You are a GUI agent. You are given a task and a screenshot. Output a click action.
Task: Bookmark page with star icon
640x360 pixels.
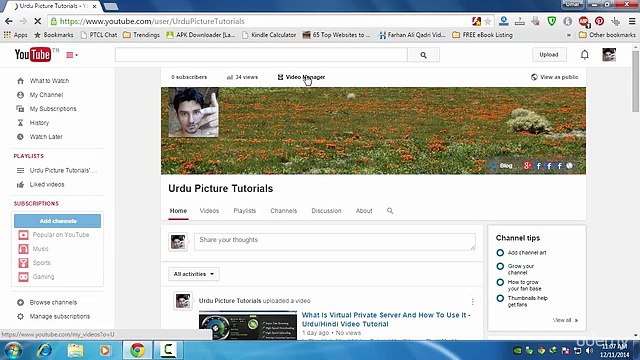[487, 21]
